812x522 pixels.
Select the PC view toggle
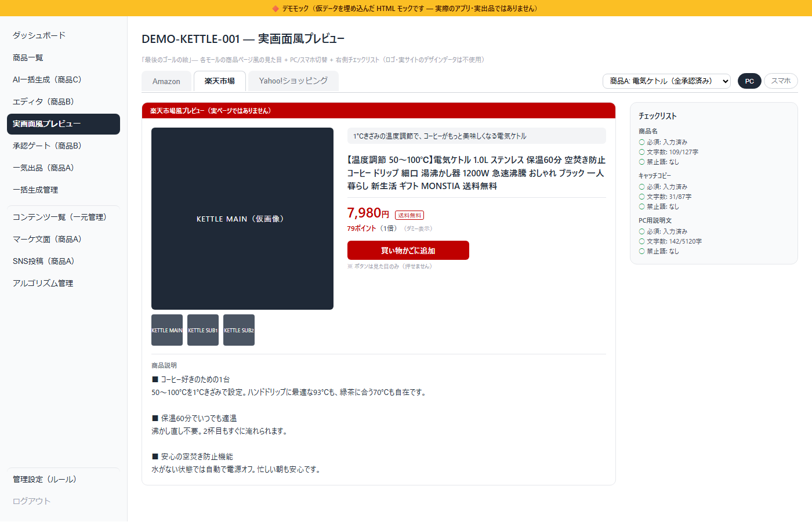coord(749,81)
